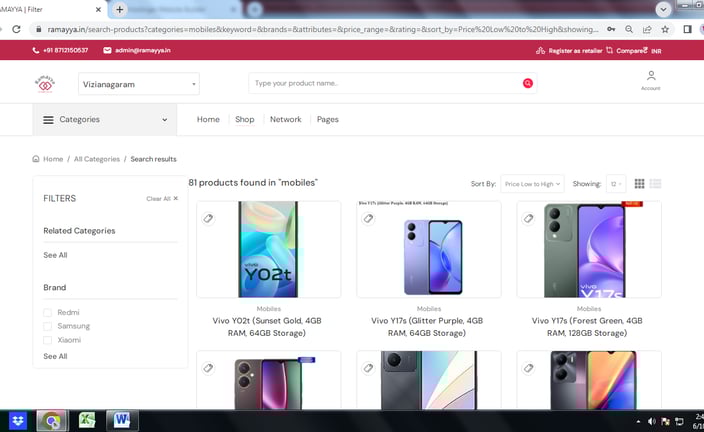Open Vivo Y02t Sunset Gold product title

tap(267, 327)
